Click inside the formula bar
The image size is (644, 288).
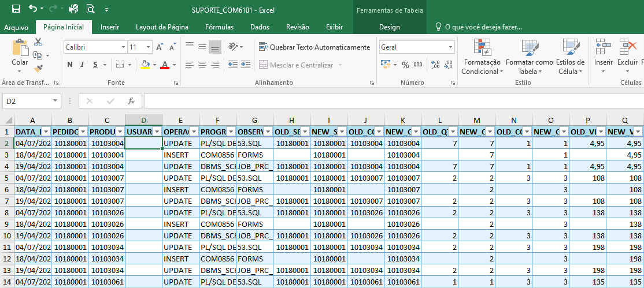pyautogui.click(x=394, y=101)
